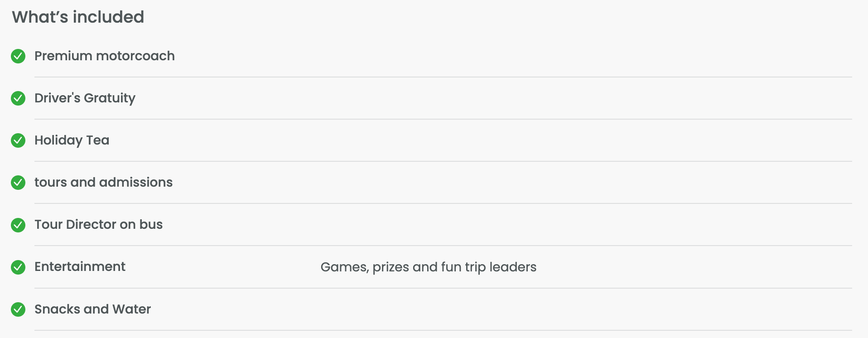This screenshot has height=338, width=868.
Task: Click the checkmark beside tours and admissions
Action: point(18,183)
